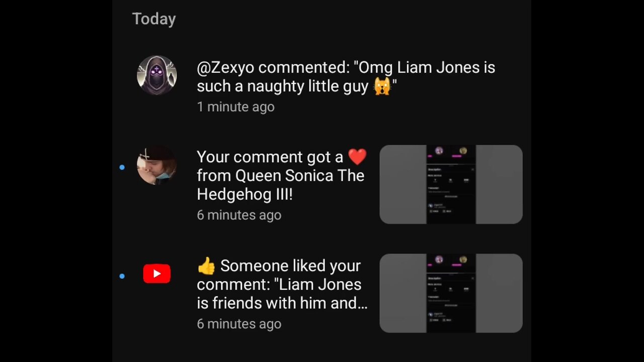Screen dimensions: 644x362
Task: Click unread dot beside the YouTube logo
Action: [122, 276]
